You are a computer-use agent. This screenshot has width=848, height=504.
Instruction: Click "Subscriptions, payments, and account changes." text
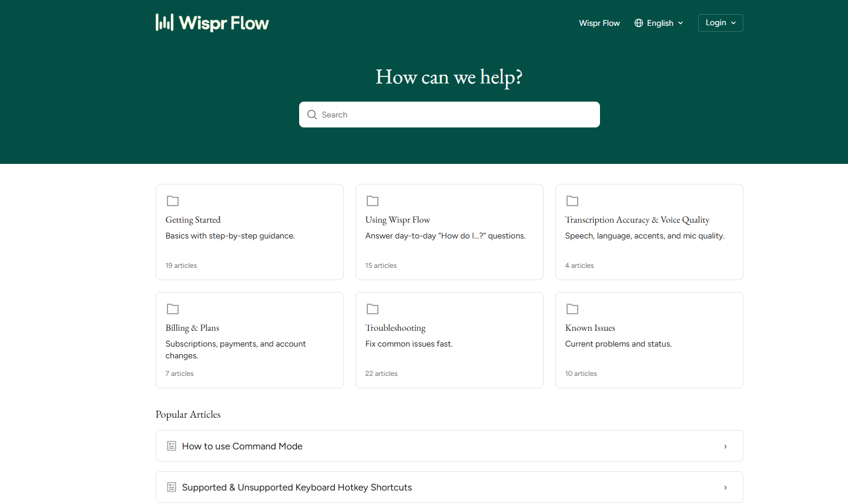236,350
